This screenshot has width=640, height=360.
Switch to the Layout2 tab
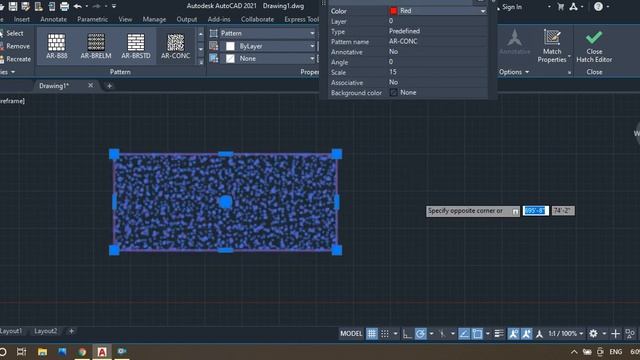[x=45, y=331]
